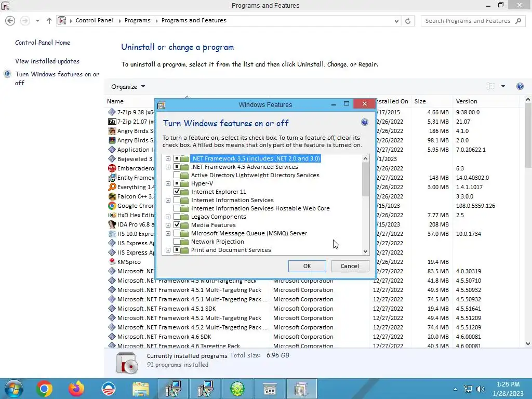Screen dimensions: 532x399
Task: Open address bar history dropdown
Action: click(396, 21)
